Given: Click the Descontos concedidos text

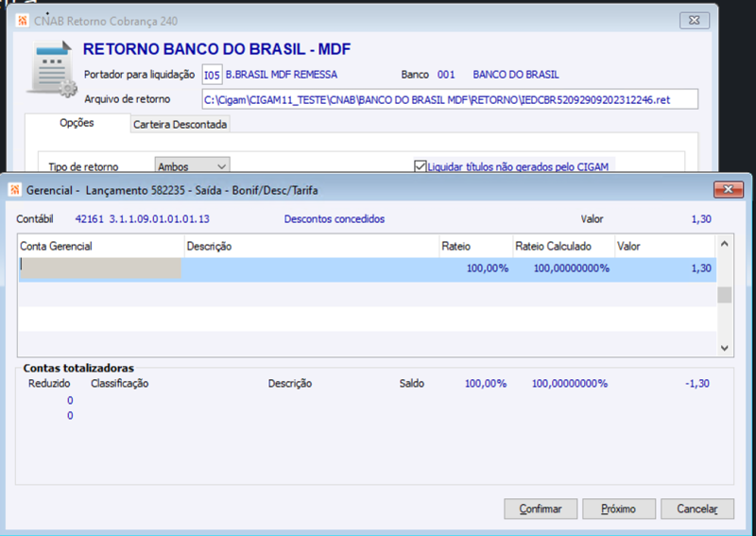Looking at the screenshot, I should point(335,219).
